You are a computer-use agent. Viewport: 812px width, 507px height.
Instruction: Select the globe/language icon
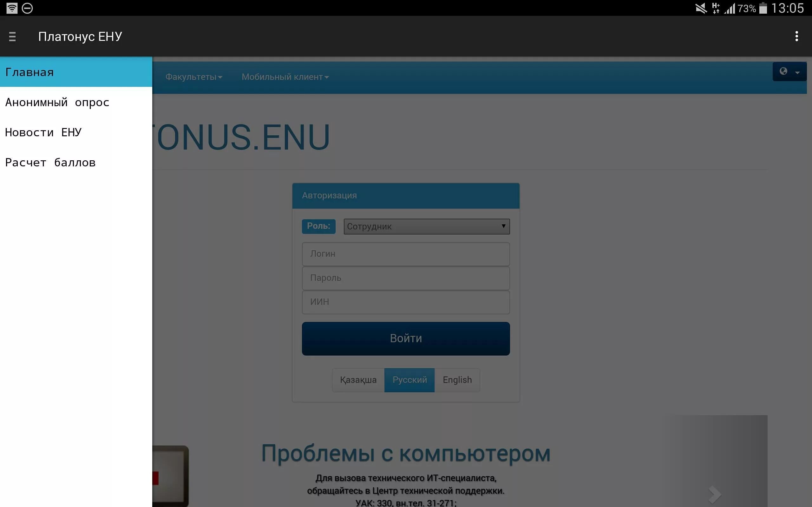coord(783,71)
